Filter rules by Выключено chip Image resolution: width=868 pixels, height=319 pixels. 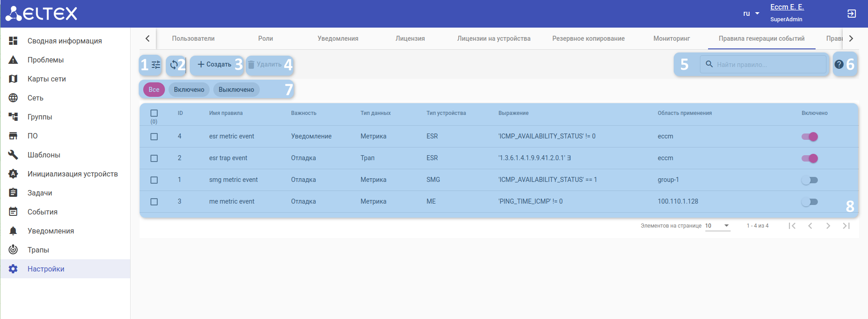(x=236, y=90)
